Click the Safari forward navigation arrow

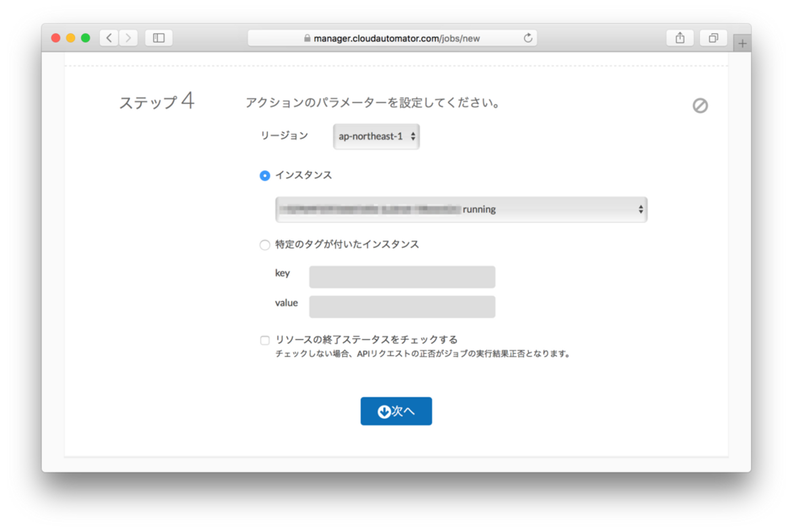pos(128,38)
